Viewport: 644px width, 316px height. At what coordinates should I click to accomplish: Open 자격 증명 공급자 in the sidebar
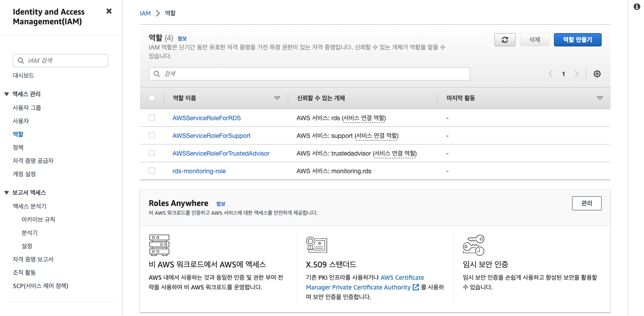click(33, 161)
